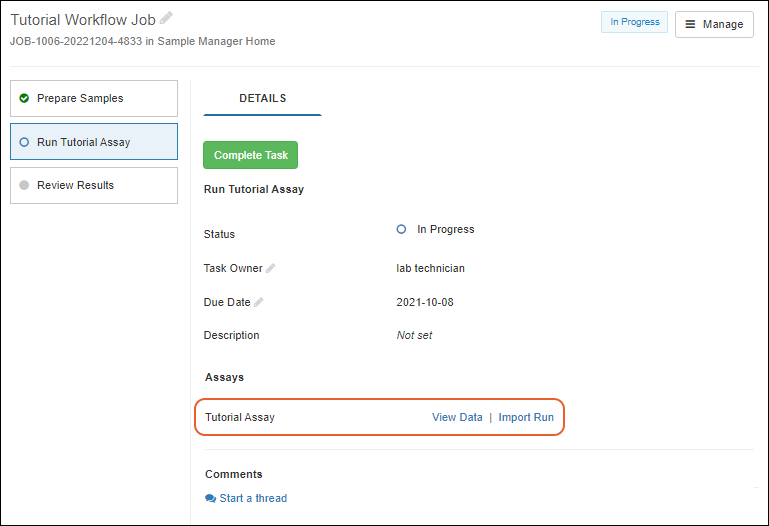Click the In Progress status badge
Image resolution: width=769 pixels, height=526 pixels.
point(634,22)
